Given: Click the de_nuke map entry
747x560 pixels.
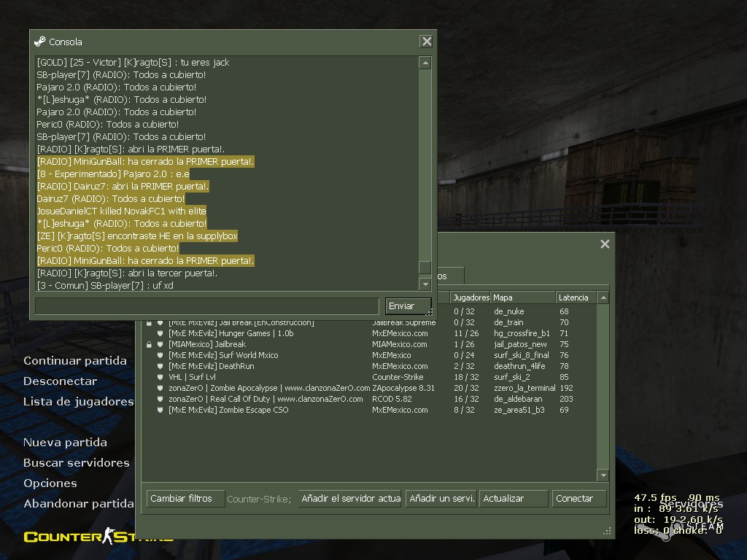Looking at the screenshot, I should 508,311.
